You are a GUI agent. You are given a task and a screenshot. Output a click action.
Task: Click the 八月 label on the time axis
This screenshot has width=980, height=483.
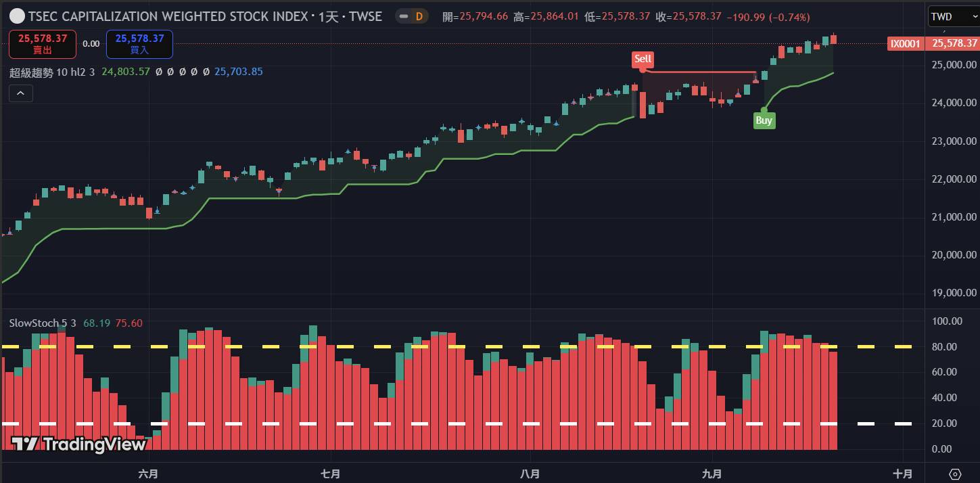click(x=531, y=474)
